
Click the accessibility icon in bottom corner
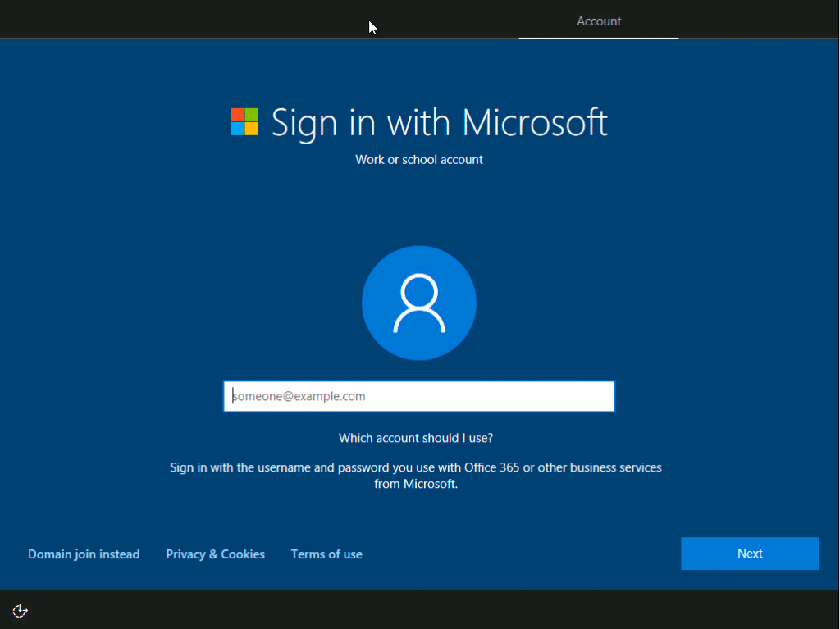20,610
